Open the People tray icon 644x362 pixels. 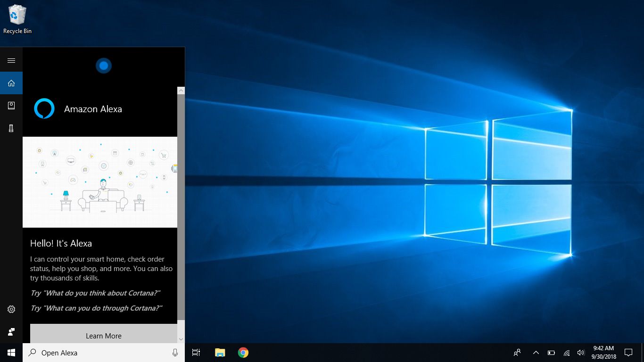click(x=517, y=353)
